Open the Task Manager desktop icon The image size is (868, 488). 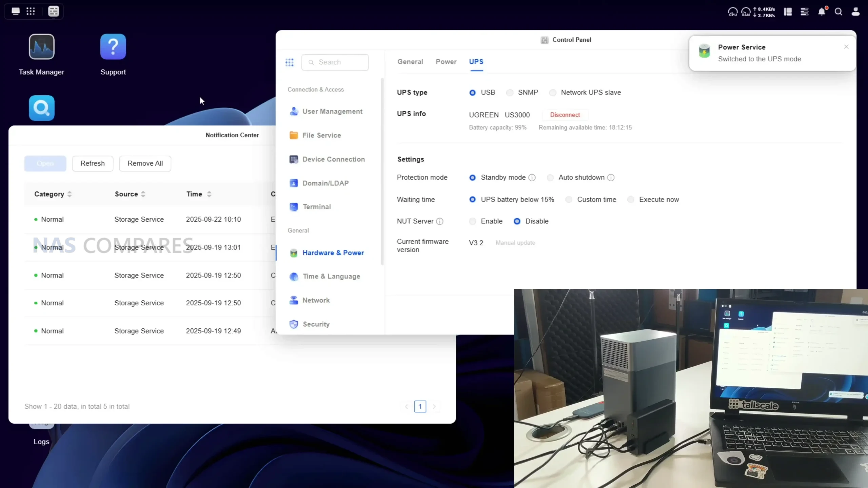[x=41, y=46]
